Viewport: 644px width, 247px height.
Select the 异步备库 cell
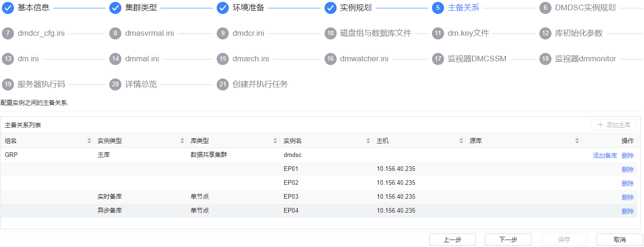(x=110, y=211)
